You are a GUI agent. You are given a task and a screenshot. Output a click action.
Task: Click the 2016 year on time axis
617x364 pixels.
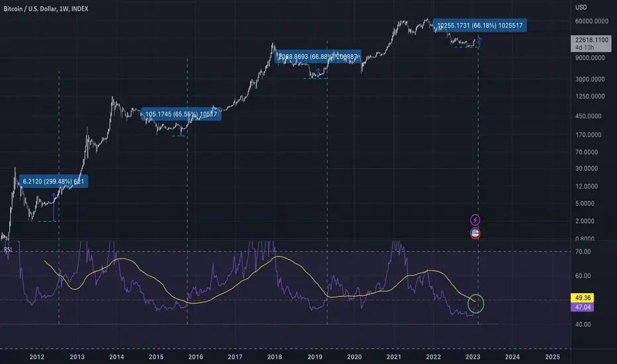pos(195,357)
